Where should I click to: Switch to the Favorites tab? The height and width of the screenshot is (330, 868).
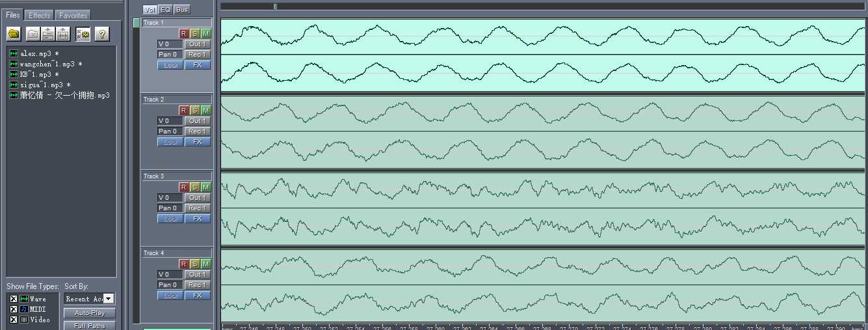click(72, 15)
